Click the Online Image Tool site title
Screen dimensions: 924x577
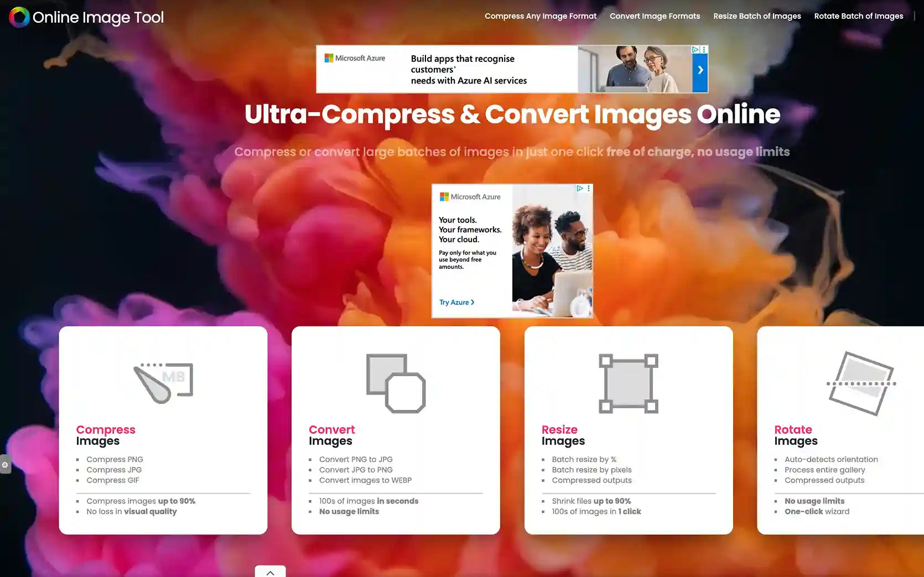coord(98,18)
